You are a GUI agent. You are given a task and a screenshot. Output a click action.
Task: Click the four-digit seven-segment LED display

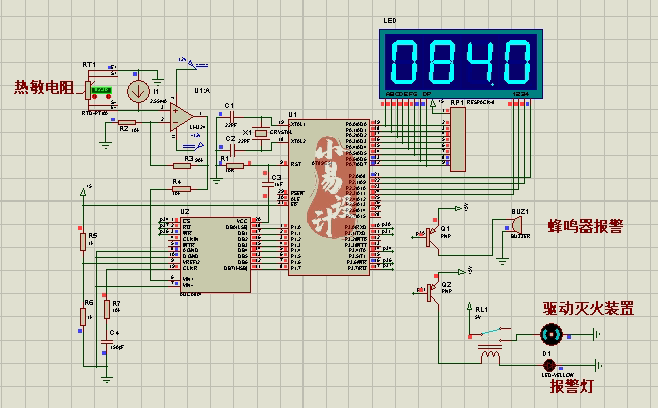[461, 64]
